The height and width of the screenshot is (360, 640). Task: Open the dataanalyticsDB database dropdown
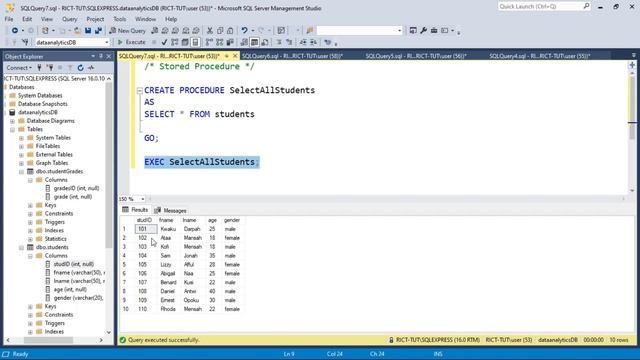(107, 42)
